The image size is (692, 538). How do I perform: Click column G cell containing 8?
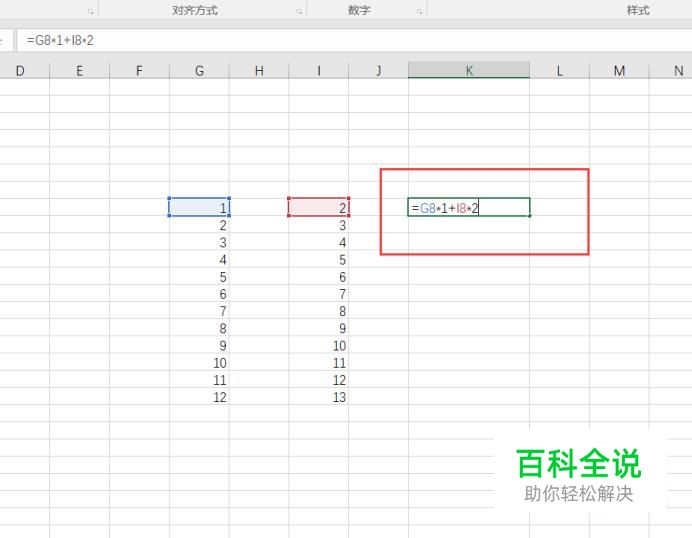point(199,328)
